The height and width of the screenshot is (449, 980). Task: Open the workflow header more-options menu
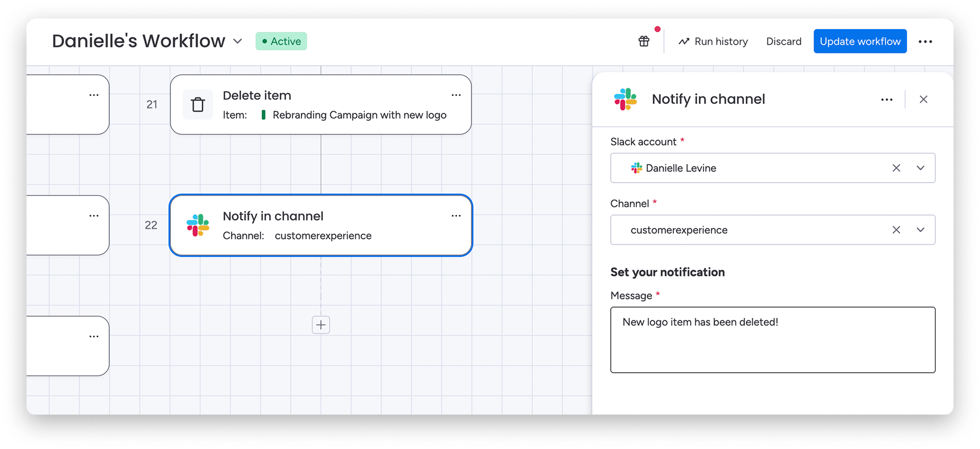coord(925,41)
